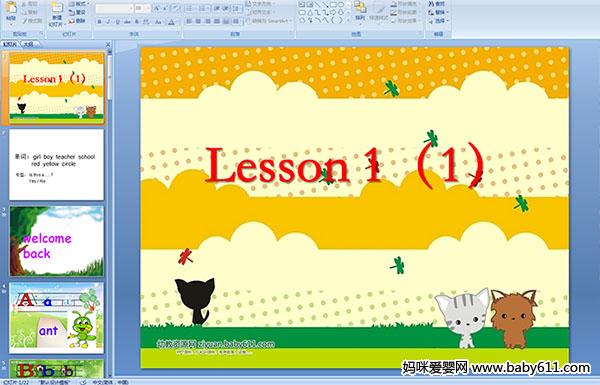The image size is (600, 385).
Task: Open the Font dialog launcher
Action: point(178,34)
